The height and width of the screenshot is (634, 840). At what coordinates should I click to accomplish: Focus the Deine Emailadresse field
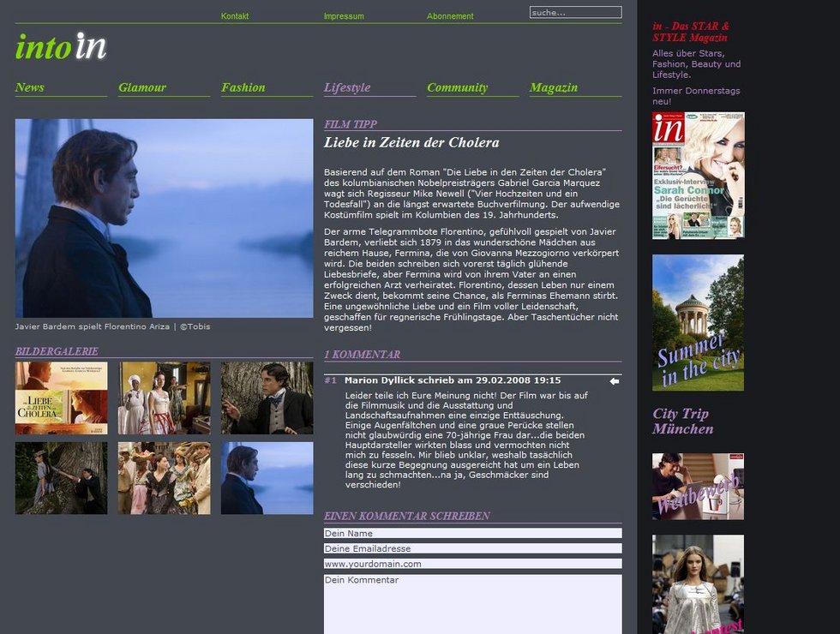472,548
